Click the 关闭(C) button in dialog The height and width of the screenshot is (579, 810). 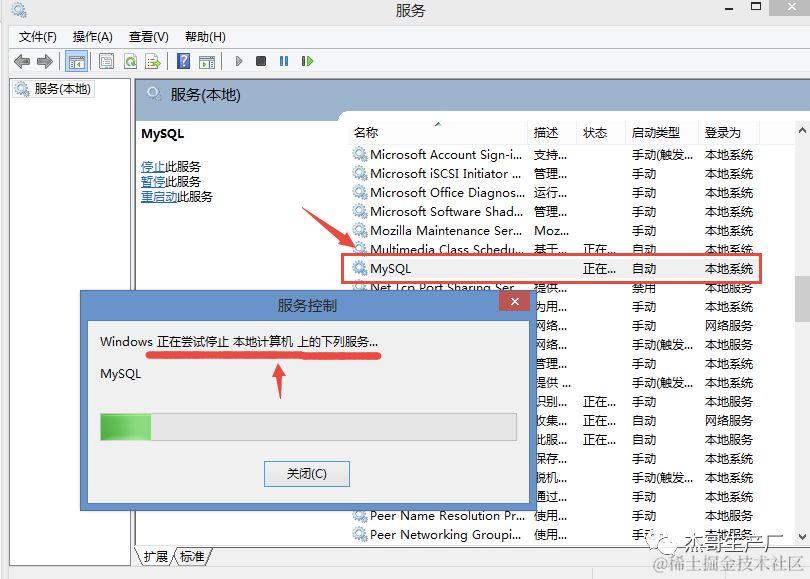tap(307, 474)
